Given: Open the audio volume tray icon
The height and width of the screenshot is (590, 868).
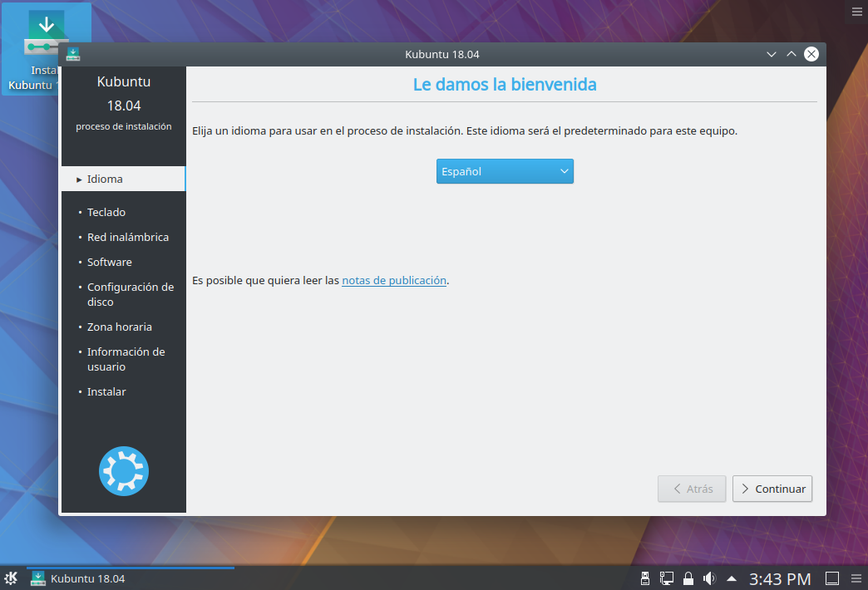Looking at the screenshot, I should coord(709,578).
